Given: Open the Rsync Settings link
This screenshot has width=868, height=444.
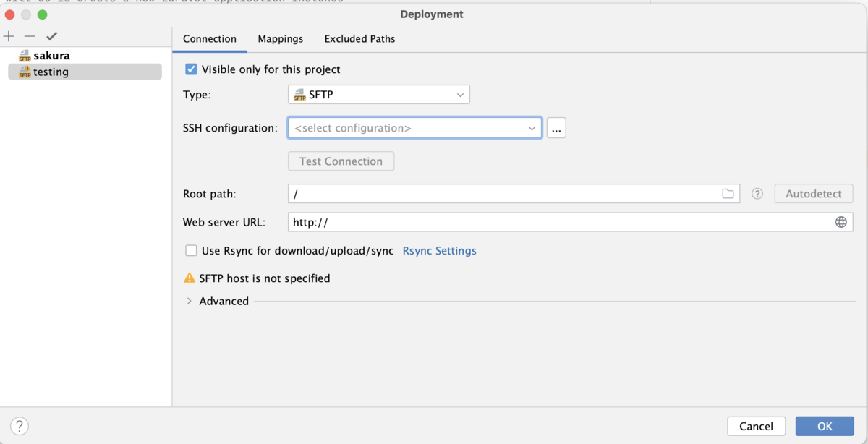Looking at the screenshot, I should (x=439, y=251).
